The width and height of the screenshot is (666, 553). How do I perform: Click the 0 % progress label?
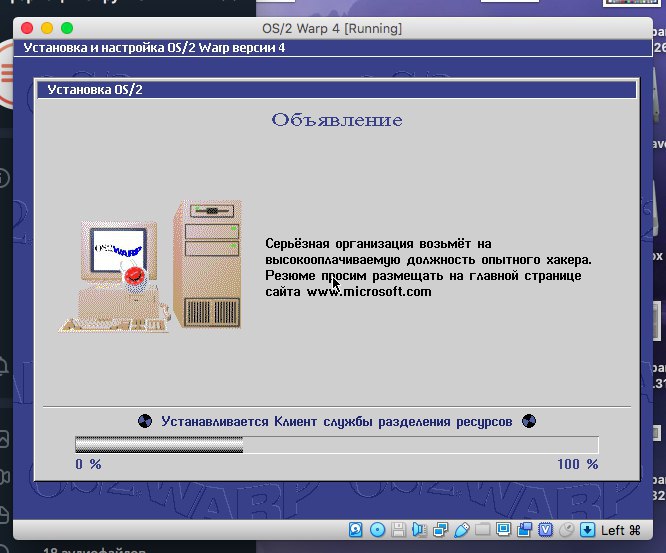pos(88,464)
